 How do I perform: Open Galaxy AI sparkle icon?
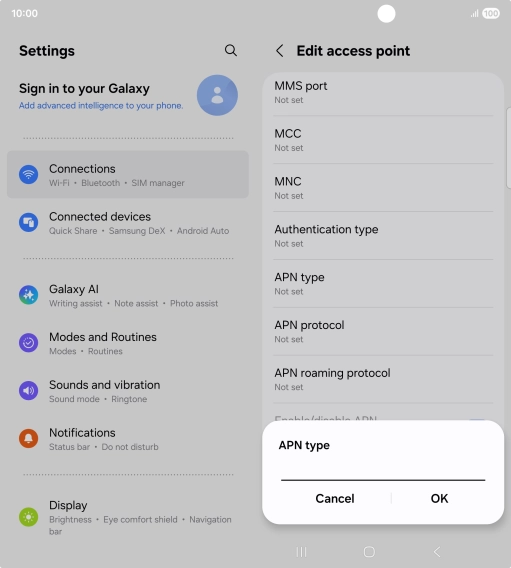coord(29,295)
